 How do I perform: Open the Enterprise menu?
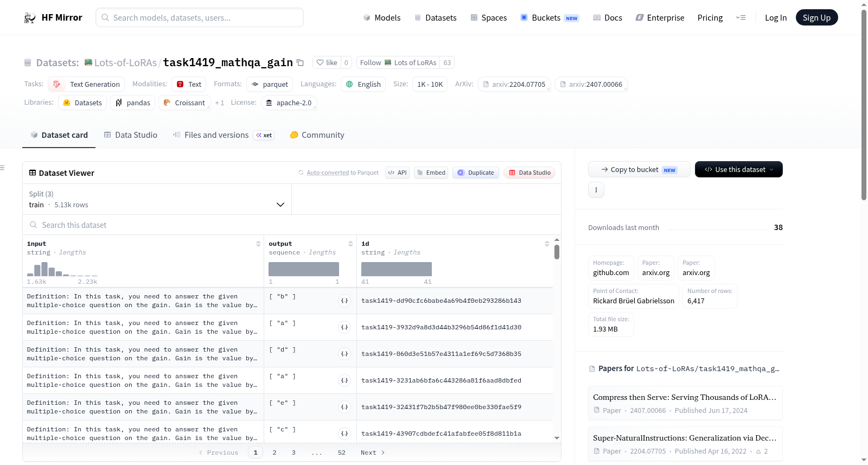[x=660, y=18]
